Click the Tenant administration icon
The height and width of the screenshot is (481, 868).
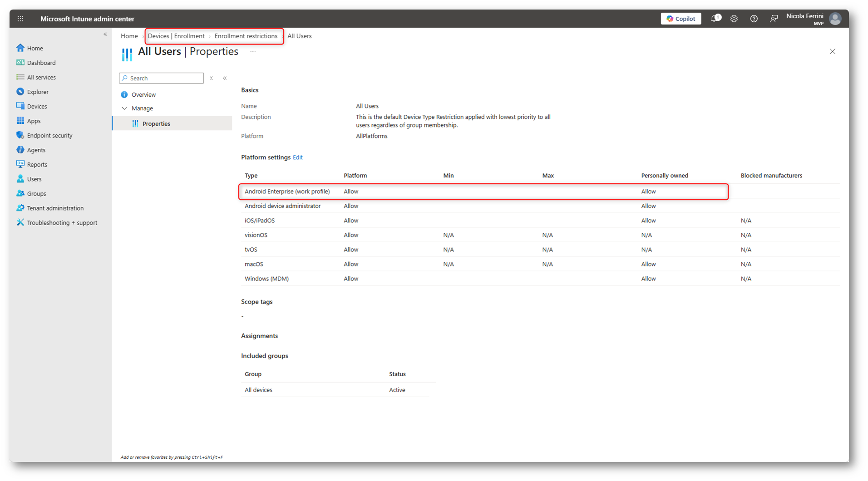pos(20,207)
